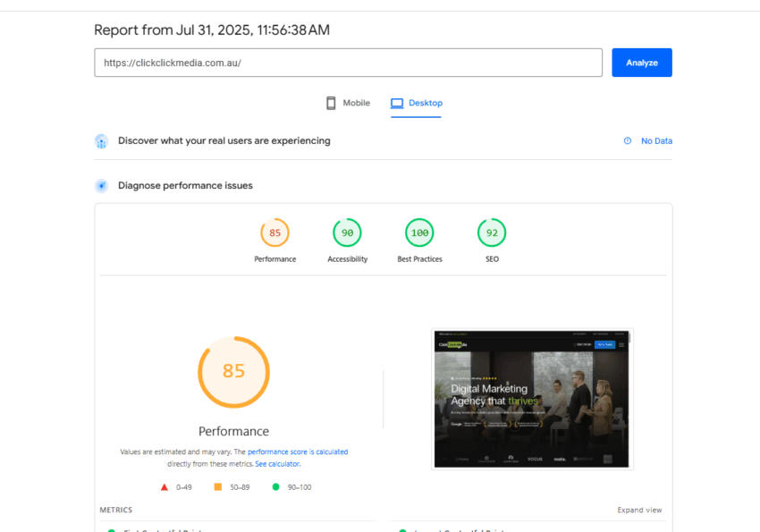Click the website screenshot thumbnail preview
The width and height of the screenshot is (760, 532).
(x=532, y=399)
